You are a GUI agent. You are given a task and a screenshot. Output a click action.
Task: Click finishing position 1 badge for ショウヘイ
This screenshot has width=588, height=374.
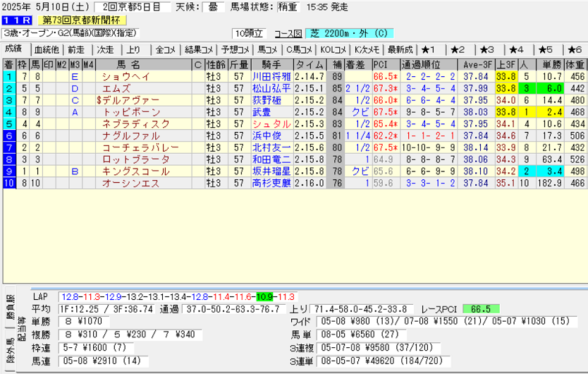8,76
